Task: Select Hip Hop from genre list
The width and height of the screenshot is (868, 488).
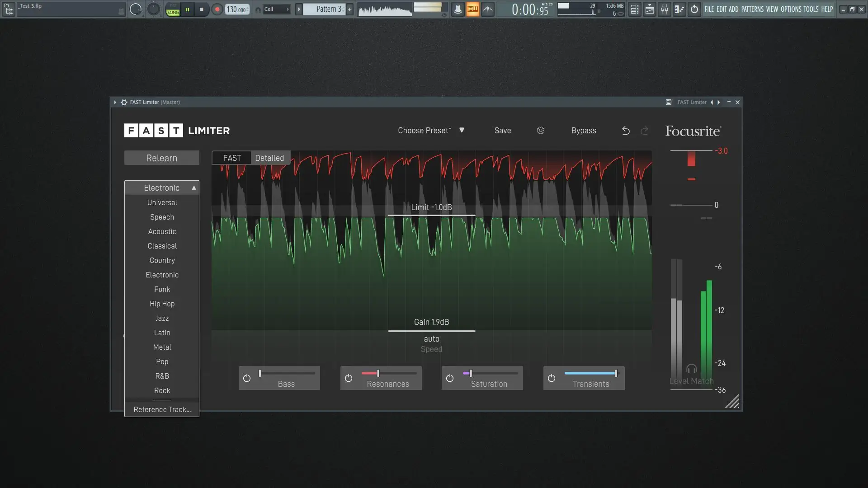Action: coord(162,304)
